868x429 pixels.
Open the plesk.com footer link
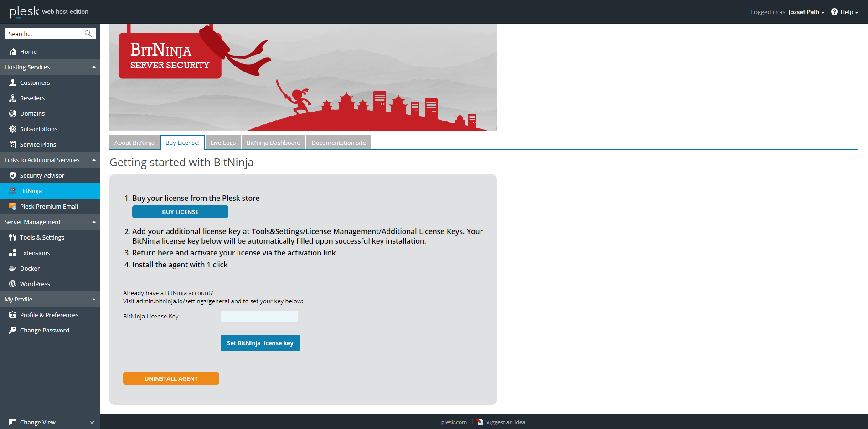click(454, 422)
